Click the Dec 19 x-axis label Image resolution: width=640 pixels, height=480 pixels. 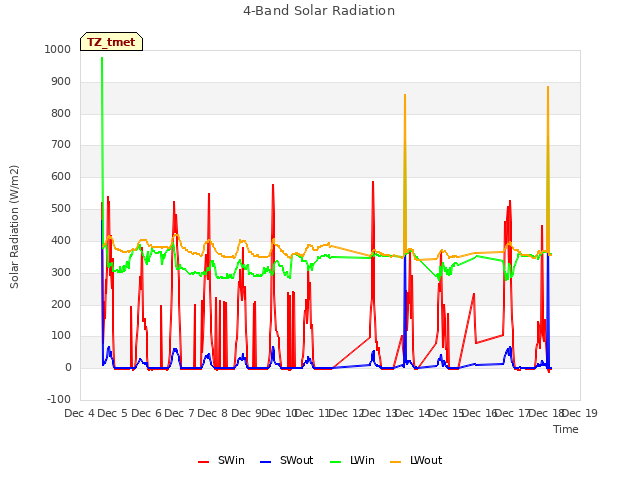pos(580,413)
